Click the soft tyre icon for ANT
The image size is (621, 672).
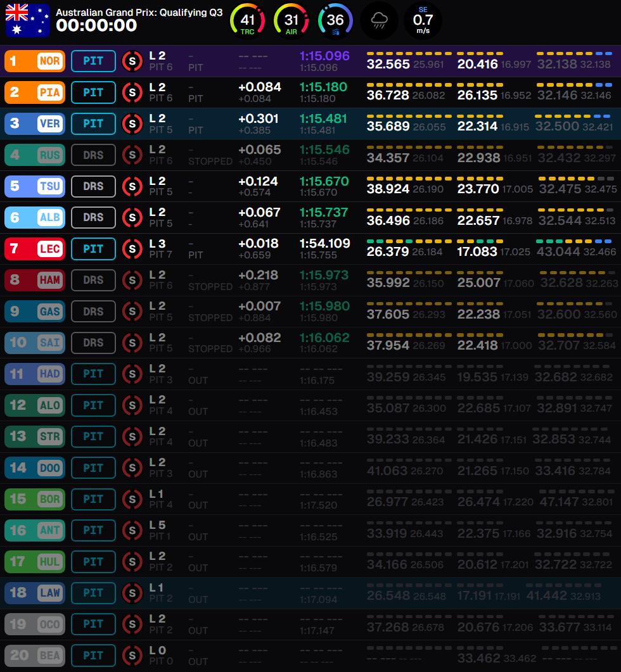coord(132,531)
